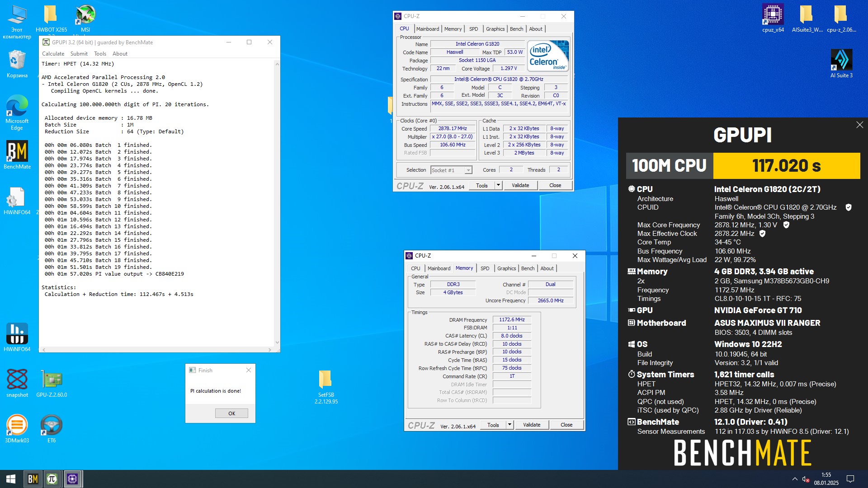Open About menu in GPUPI
868x488 pixels.
tap(120, 53)
